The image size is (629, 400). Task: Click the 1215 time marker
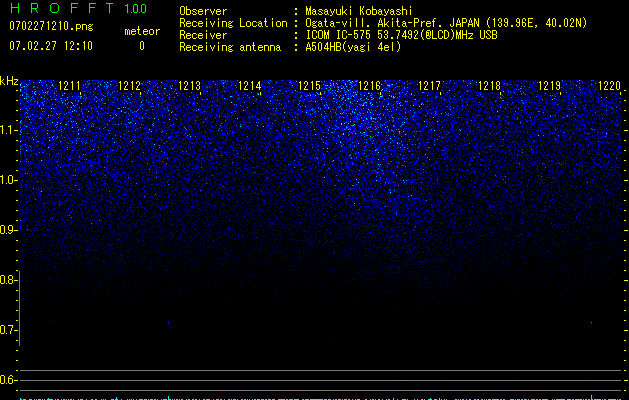(310, 86)
